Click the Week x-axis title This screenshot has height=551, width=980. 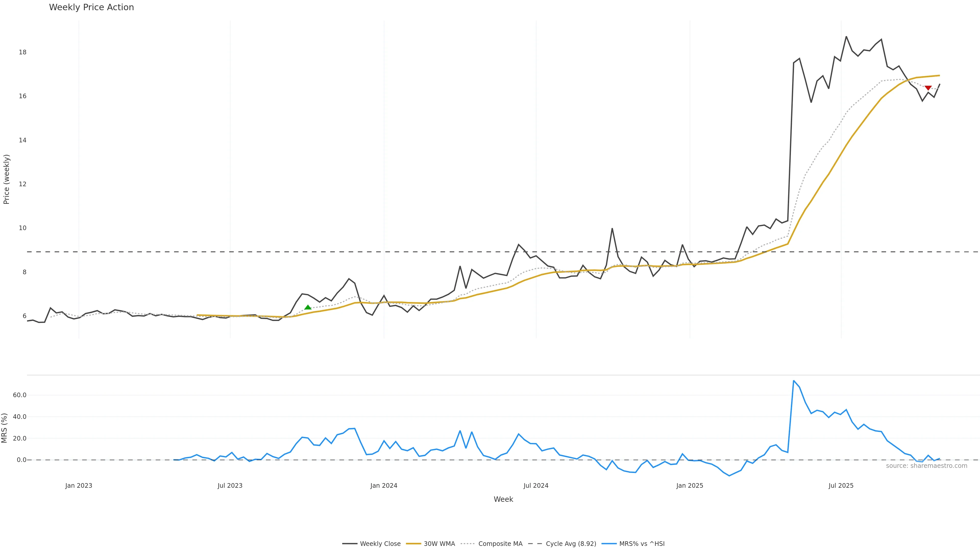click(x=503, y=499)
